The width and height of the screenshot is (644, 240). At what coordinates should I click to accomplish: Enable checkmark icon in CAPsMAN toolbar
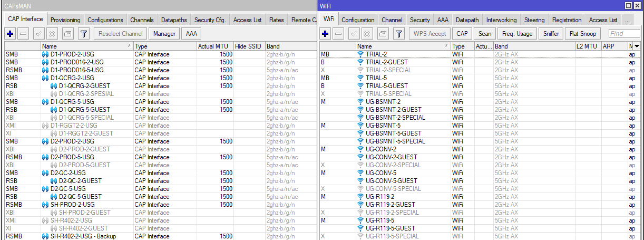pyautogui.click(x=38, y=34)
